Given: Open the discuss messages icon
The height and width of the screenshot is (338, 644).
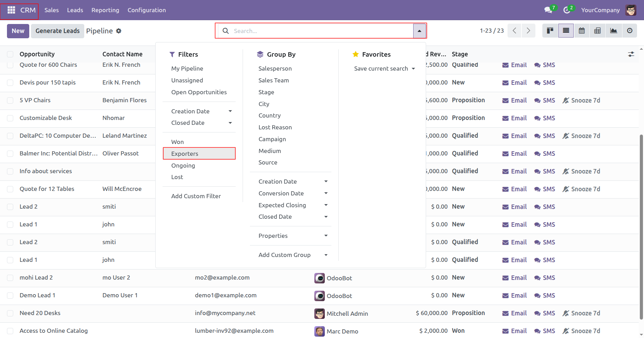Looking at the screenshot, I should [x=548, y=10].
